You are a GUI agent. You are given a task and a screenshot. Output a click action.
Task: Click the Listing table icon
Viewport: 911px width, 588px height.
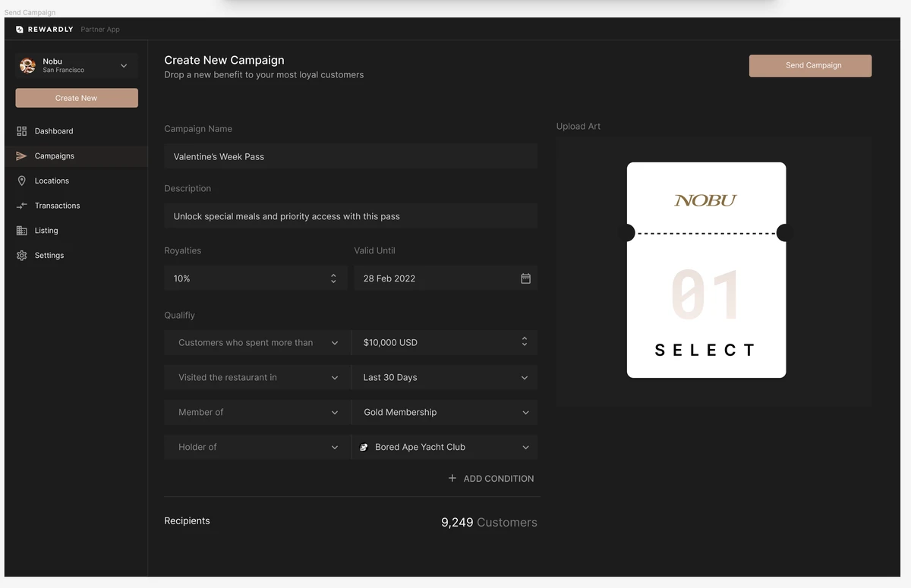click(x=21, y=231)
